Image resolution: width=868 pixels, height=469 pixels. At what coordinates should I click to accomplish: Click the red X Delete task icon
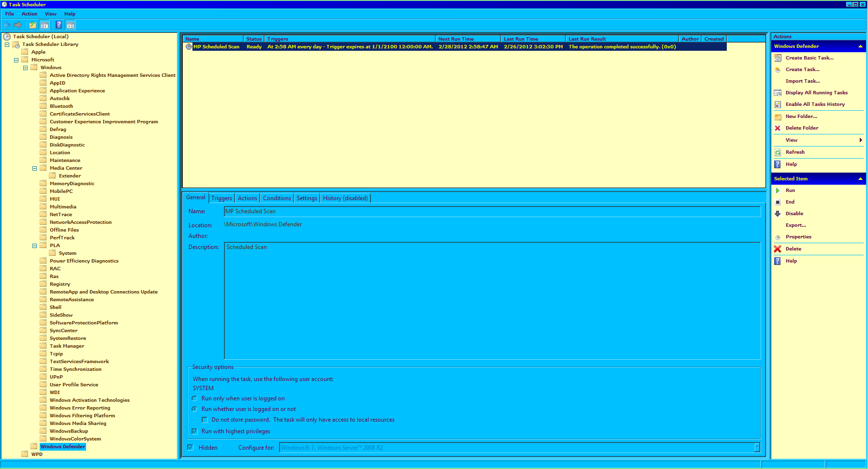[x=778, y=249]
